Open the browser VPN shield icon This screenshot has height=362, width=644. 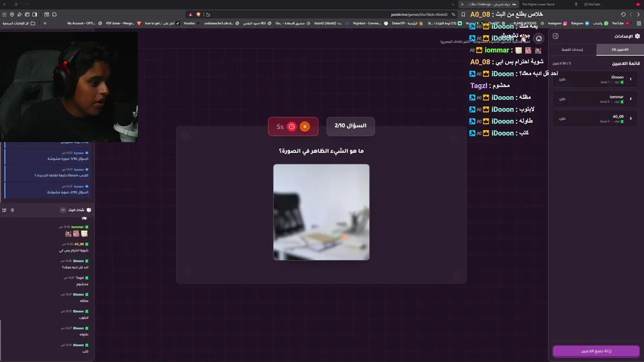pos(12,14)
